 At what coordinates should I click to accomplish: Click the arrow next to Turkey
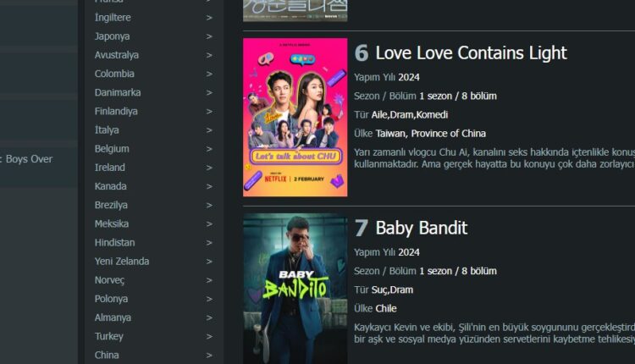tap(209, 336)
